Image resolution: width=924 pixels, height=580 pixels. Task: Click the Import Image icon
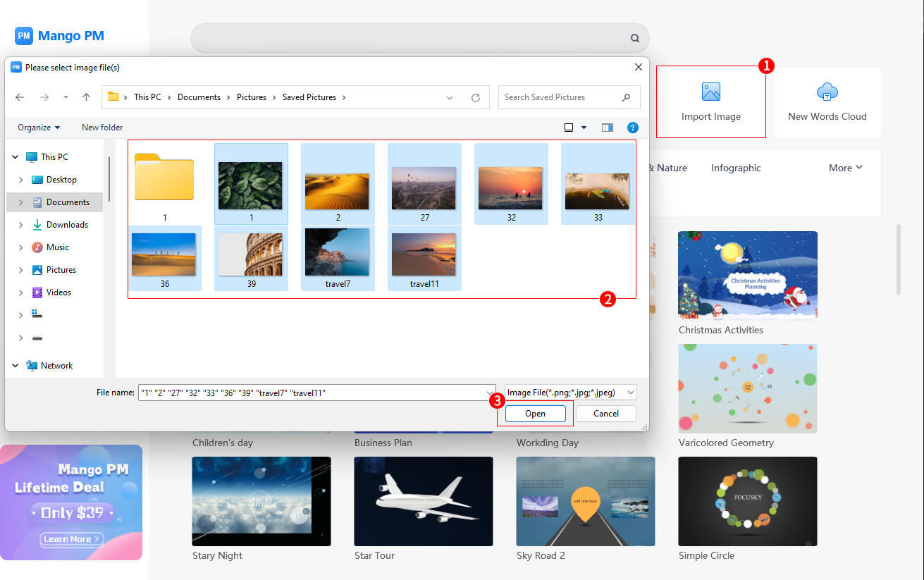(x=710, y=92)
